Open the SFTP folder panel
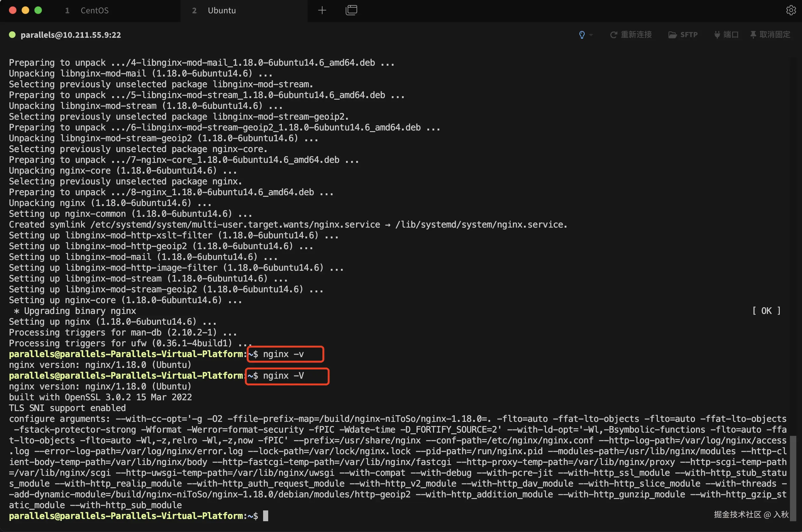802x532 pixels. point(683,35)
